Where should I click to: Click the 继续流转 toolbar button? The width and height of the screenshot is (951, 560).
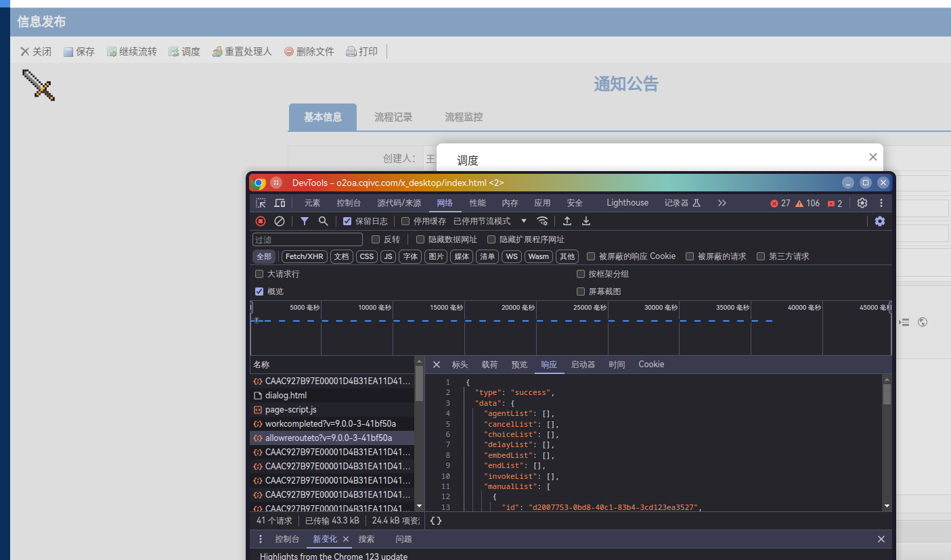tap(132, 51)
